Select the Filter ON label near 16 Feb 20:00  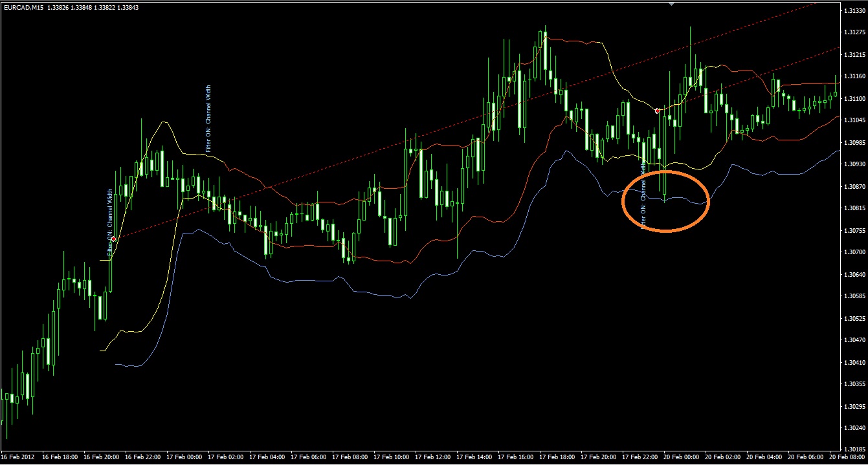pos(110,222)
